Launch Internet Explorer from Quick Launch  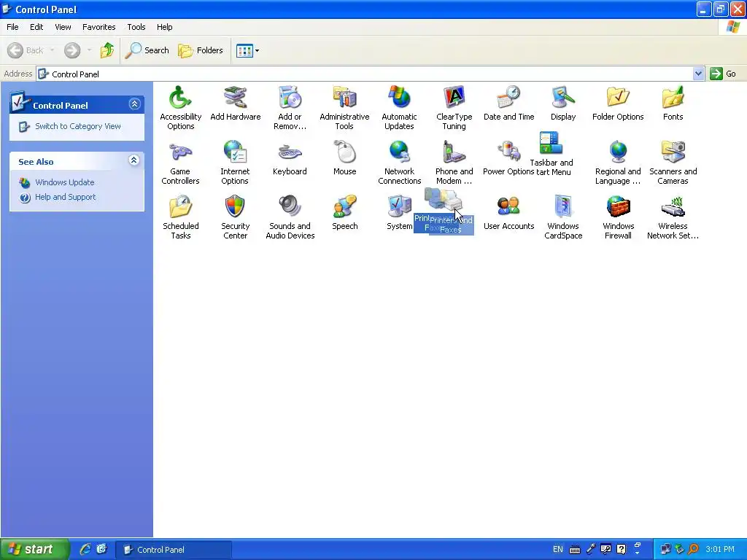[85, 549]
